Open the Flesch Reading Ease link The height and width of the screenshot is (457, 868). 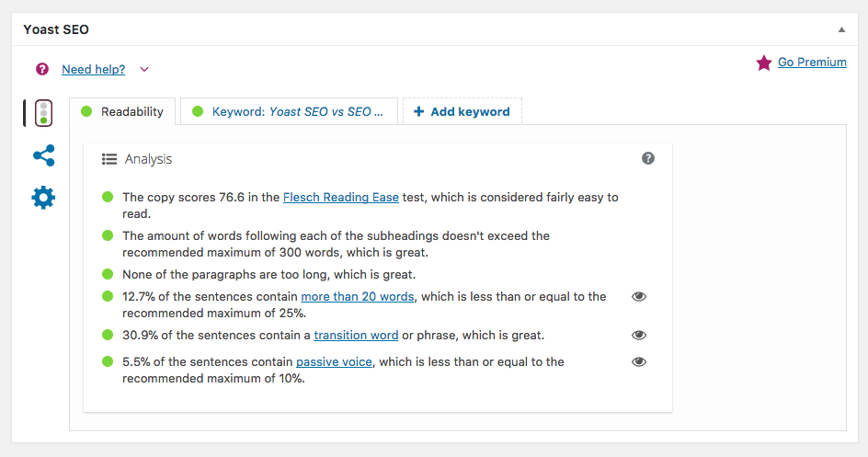pos(341,197)
